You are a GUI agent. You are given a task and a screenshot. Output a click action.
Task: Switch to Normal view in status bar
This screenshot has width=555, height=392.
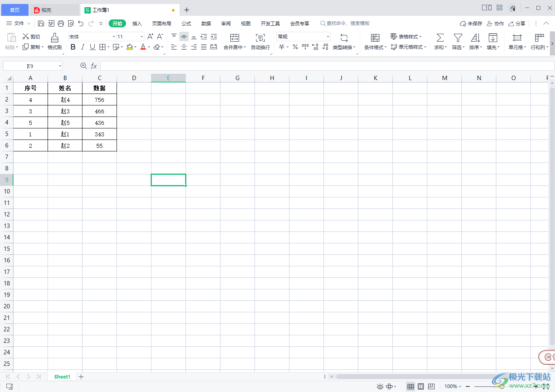(x=411, y=386)
